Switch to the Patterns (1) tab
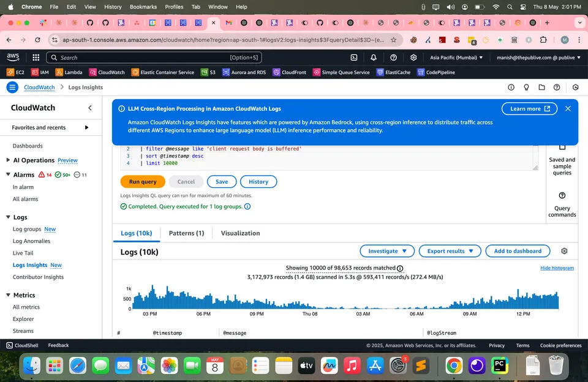The height and width of the screenshot is (382, 588). pyautogui.click(x=186, y=233)
